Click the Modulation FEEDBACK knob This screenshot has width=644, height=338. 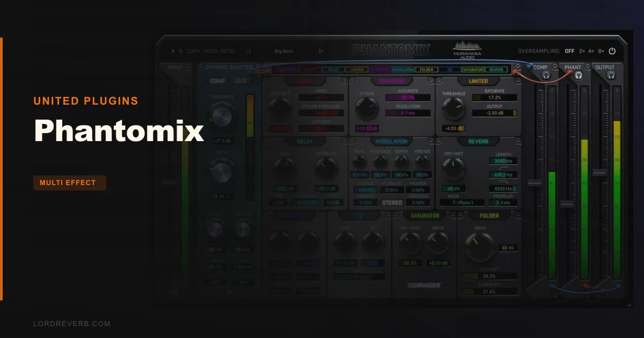coord(380,162)
